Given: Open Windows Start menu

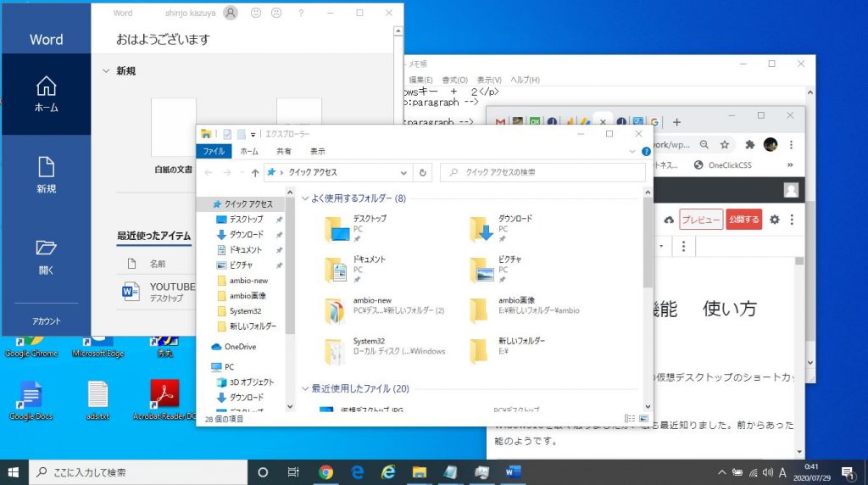Looking at the screenshot, I should [x=14, y=472].
